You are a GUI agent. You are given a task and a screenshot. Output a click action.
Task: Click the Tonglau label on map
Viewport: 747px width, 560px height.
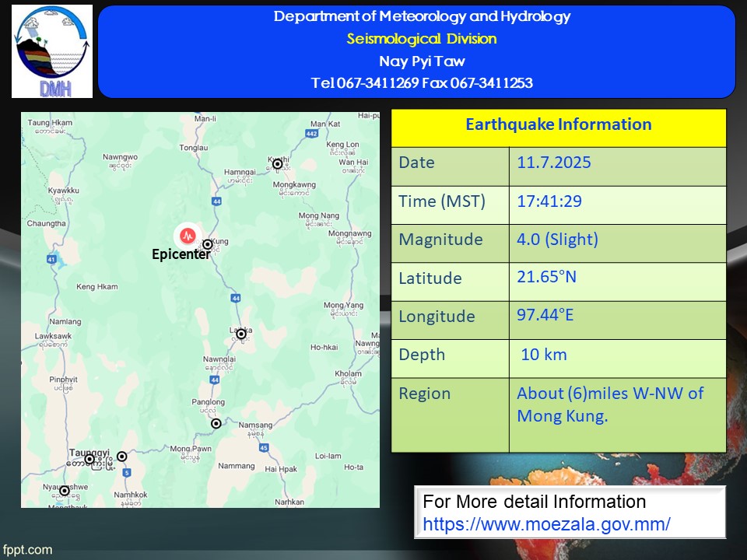pos(194,148)
